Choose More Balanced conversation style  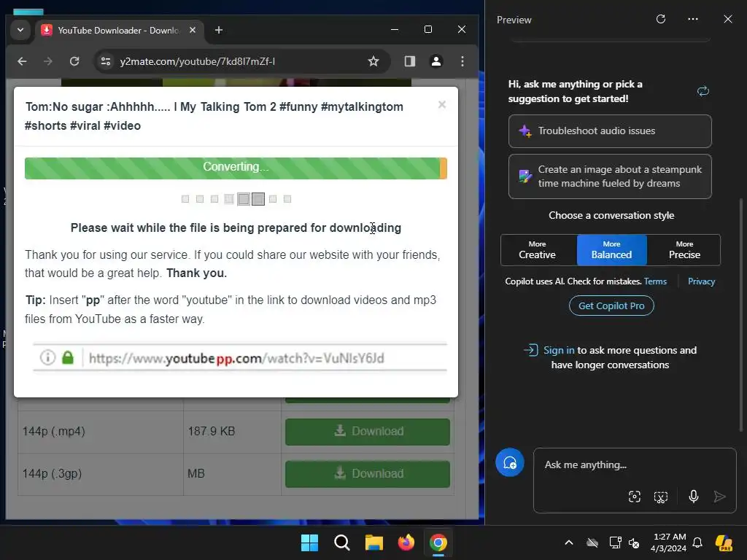click(x=612, y=250)
